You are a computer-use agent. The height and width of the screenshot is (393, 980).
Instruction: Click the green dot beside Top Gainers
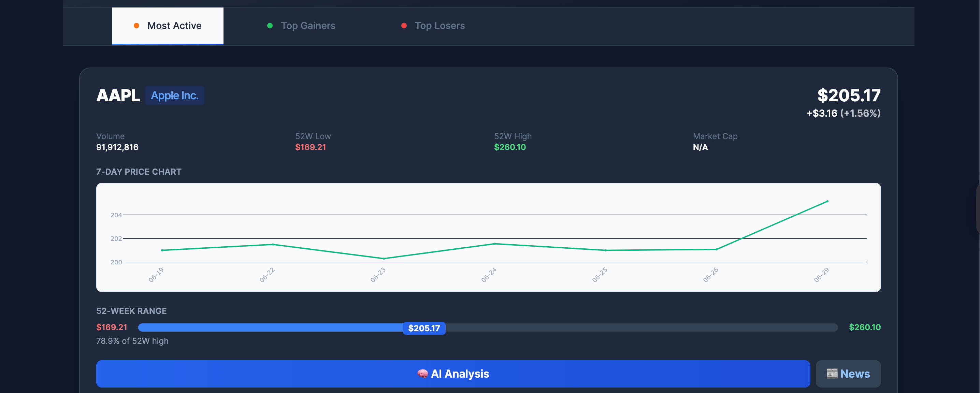270,26
